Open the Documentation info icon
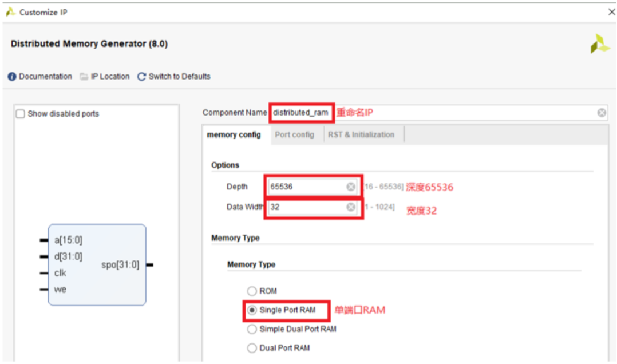617x364 pixels. coord(12,77)
